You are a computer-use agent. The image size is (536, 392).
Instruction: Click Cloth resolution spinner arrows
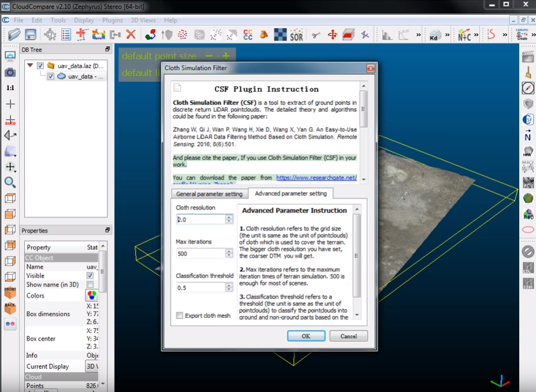(x=229, y=219)
